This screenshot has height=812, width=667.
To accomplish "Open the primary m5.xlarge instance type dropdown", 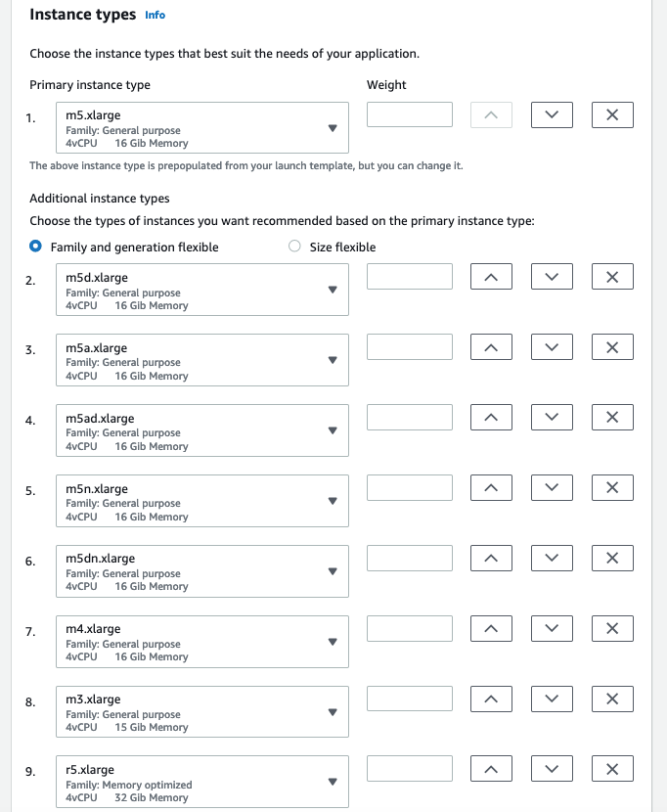I will [x=333, y=128].
